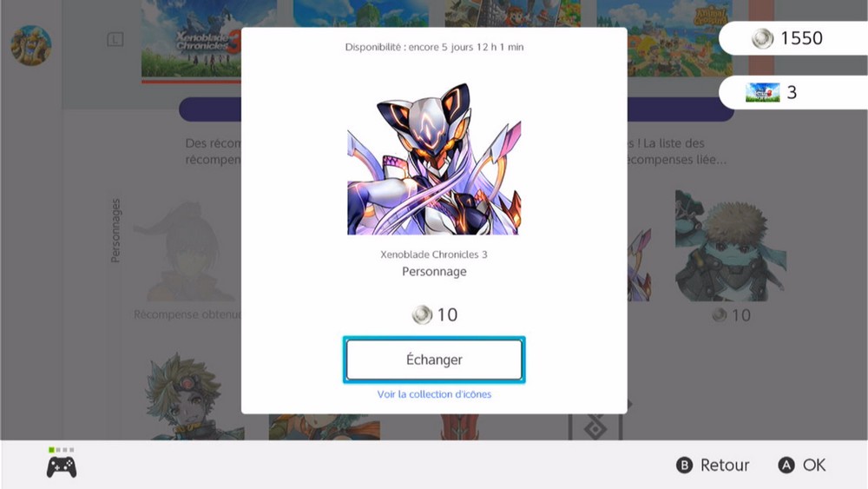Open the ticket counter showing 3
The height and width of the screenshot is (489, 868).
tap(792, 92)
